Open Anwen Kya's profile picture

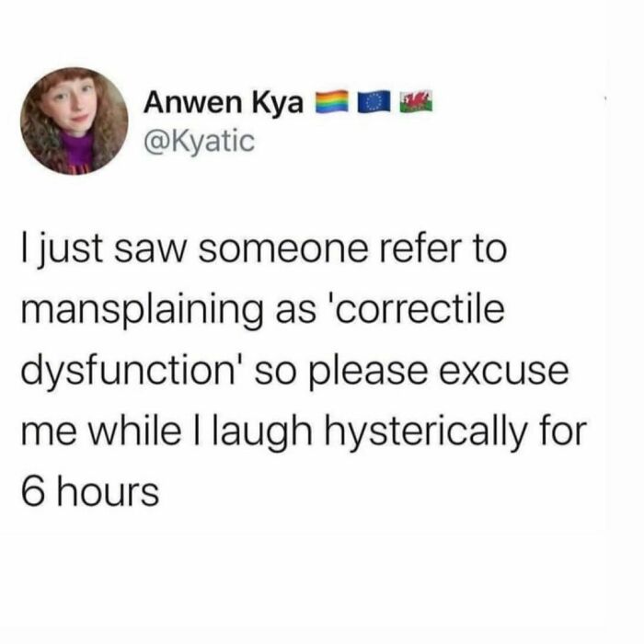tap(75, 121)
